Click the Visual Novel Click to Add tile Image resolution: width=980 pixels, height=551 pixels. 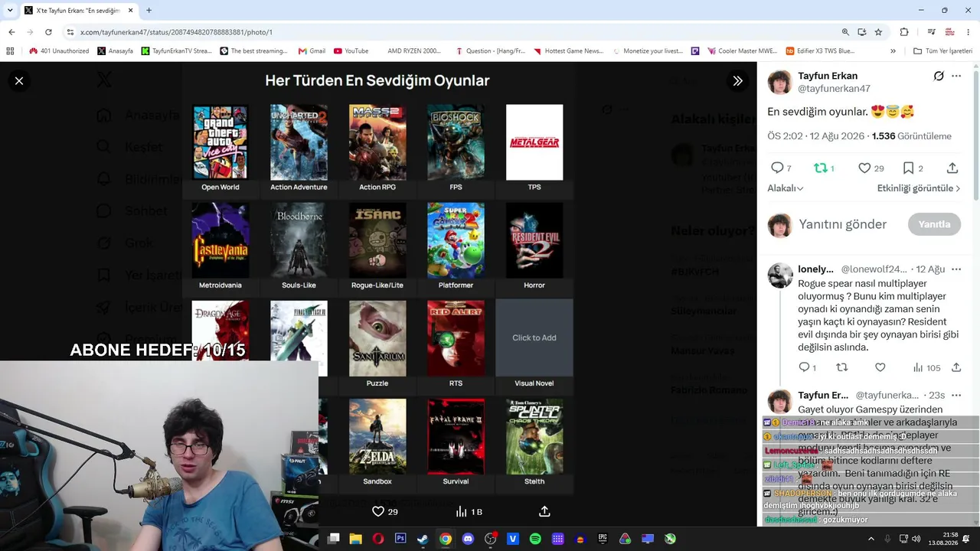pyautogui.click(x=534, y=337)
